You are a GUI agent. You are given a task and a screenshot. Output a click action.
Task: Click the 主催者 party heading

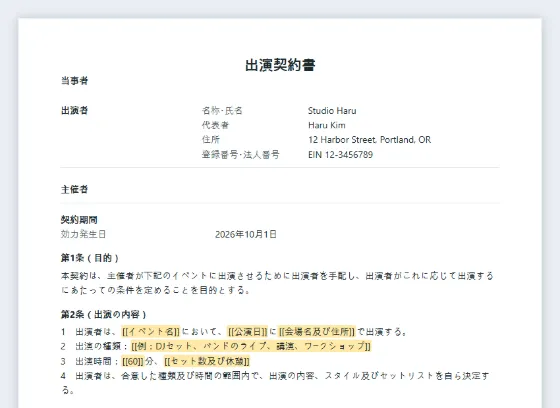(x=74, y=189)
